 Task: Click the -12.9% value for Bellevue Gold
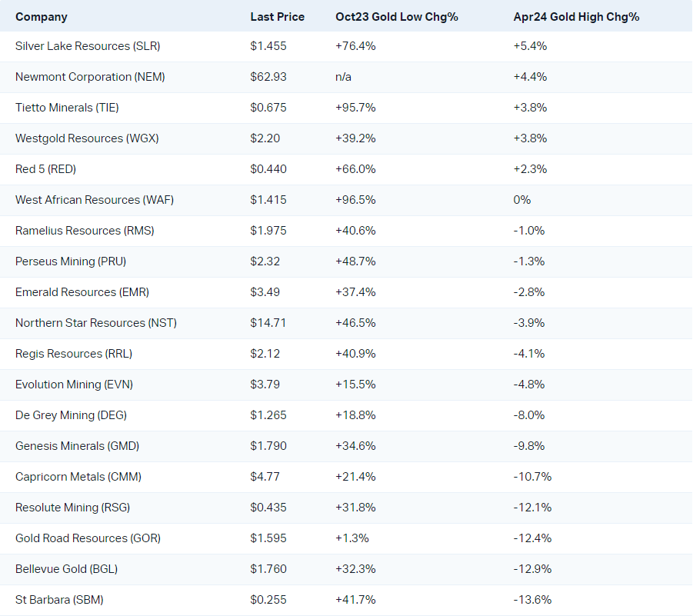tap(532, 569)
